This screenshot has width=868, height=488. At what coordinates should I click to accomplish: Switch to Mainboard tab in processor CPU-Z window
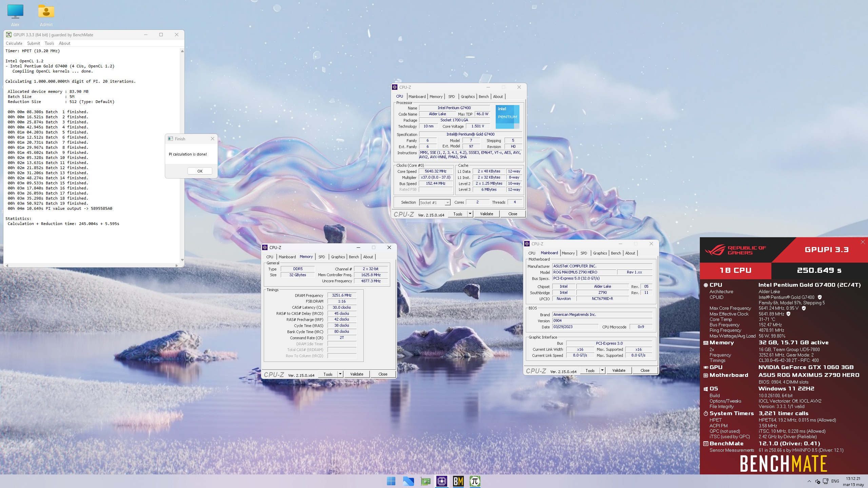(x=417, y=97)
